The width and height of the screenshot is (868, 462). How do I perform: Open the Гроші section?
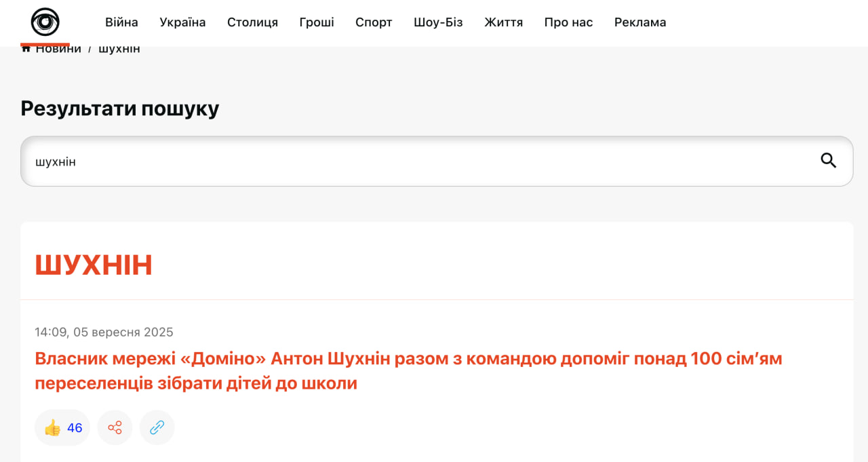pyautogui.click(x=317, y=22)
